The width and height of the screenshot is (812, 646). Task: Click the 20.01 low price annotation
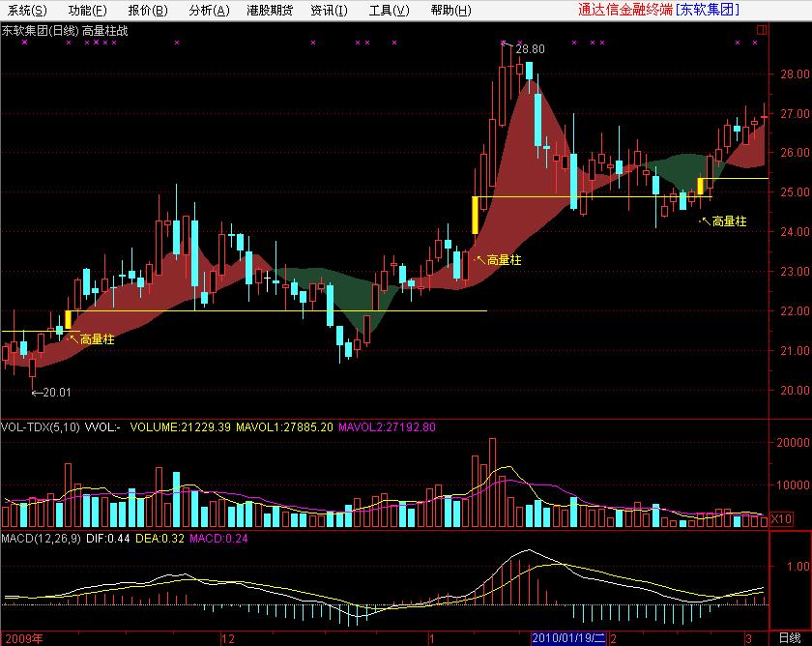[52, 393]
